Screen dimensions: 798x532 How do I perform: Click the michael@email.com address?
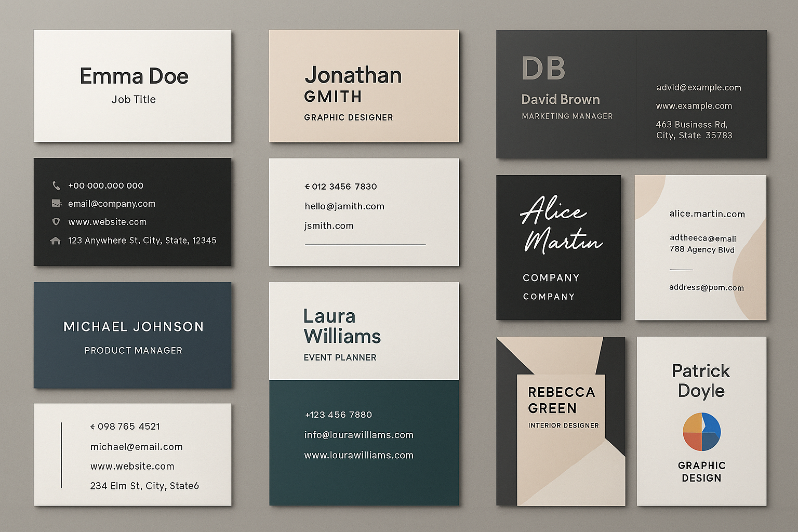[136, 447]
